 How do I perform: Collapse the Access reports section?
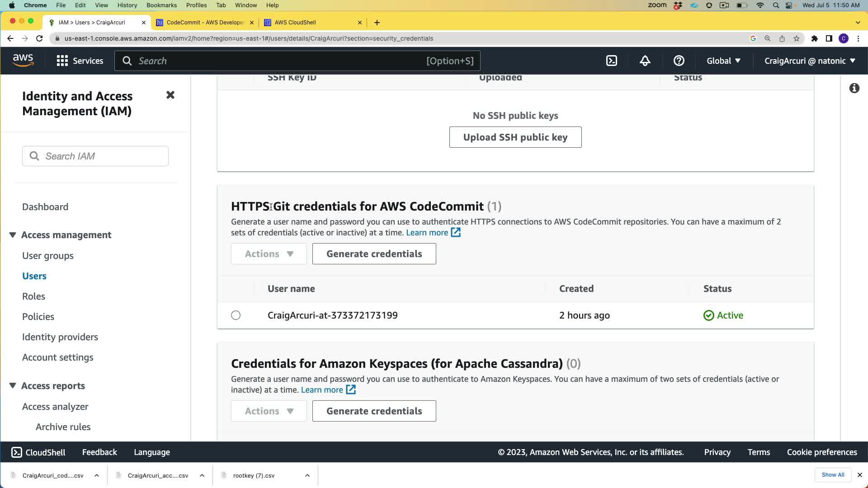click(13, 386)
